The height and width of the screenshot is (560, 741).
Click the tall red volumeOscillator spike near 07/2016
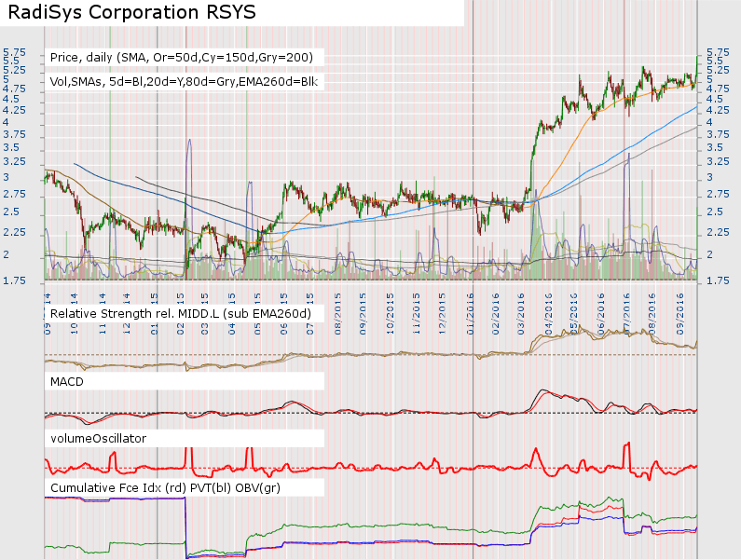628,447
